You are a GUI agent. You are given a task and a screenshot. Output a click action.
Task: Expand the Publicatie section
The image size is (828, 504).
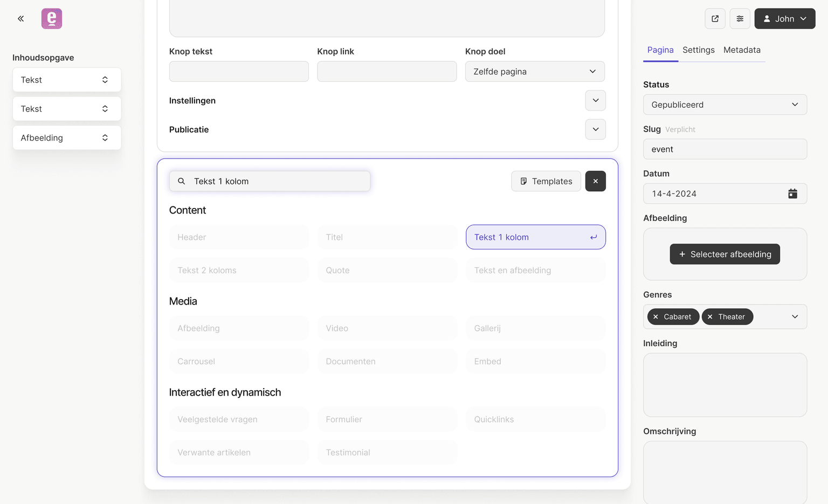point(595,129)
